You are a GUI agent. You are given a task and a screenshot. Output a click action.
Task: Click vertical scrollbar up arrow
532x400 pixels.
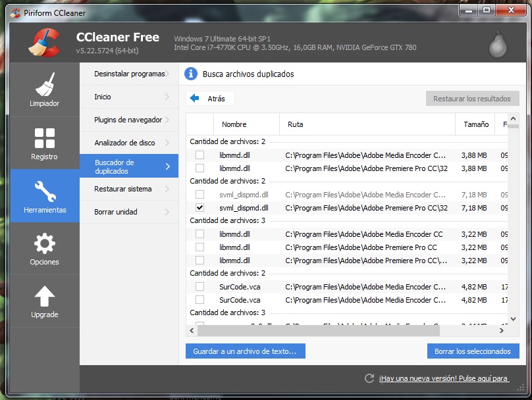(x=514, y=118)
